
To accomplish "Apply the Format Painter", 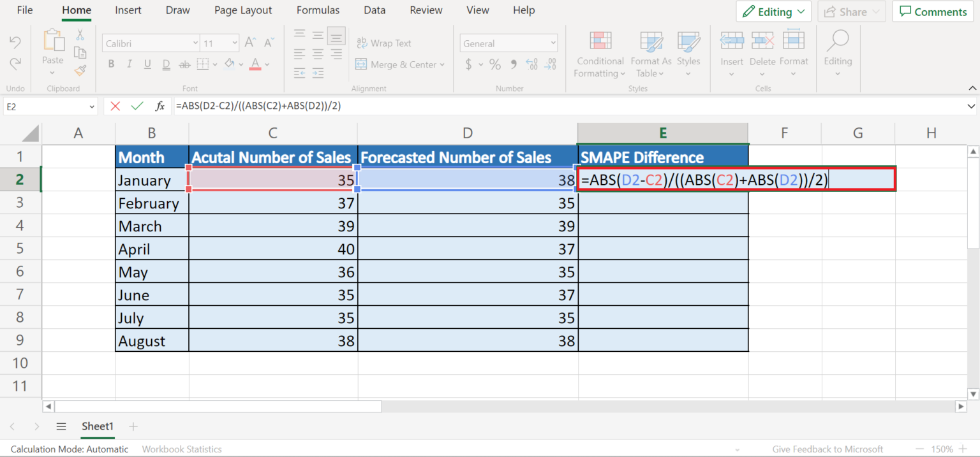I will tap(80, 71).
